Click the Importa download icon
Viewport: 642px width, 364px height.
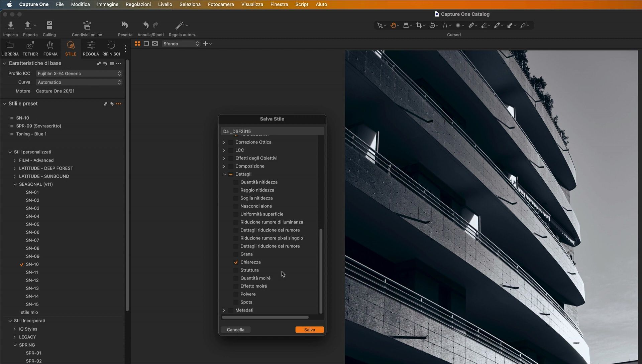click(10, 25)
